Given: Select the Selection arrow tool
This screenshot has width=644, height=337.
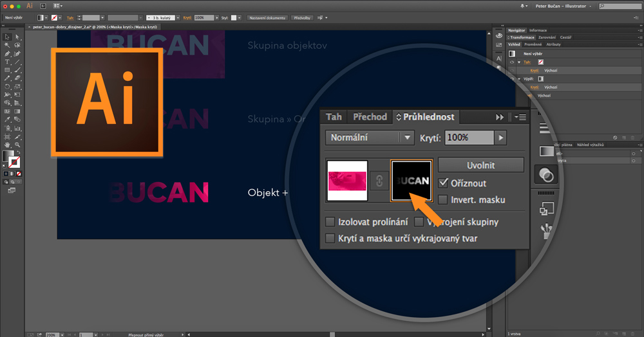Looking at the screenshot, I should pos(7,37).
